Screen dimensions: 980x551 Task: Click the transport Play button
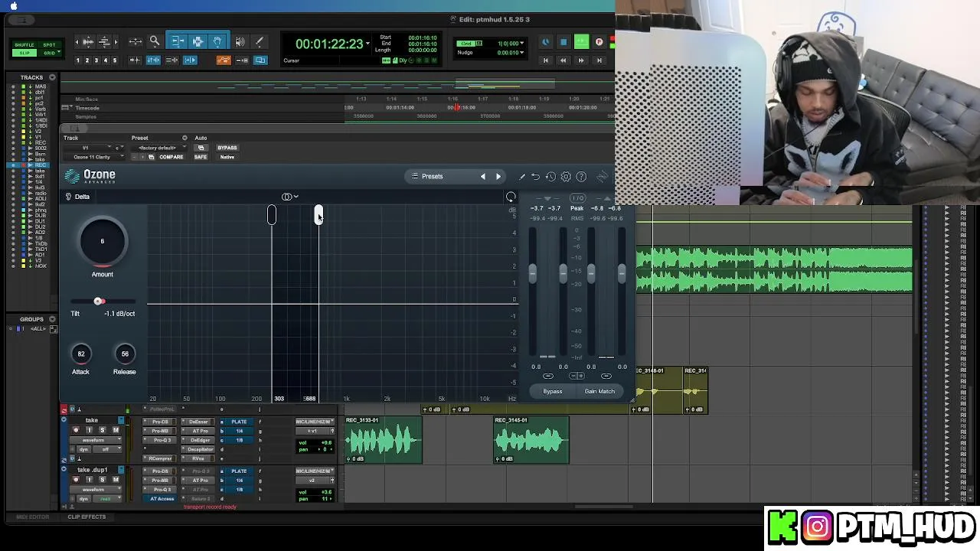581,42
